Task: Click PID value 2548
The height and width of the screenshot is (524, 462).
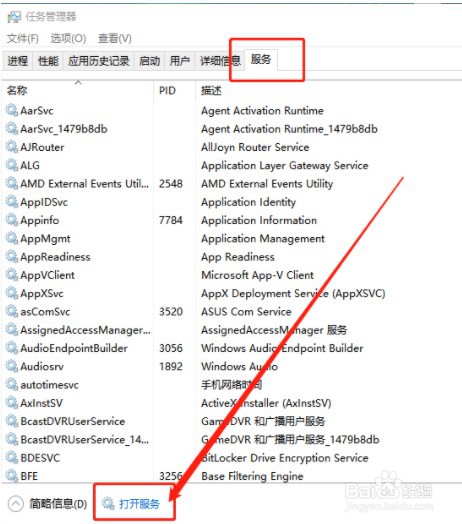Action: tap(171, 183)
